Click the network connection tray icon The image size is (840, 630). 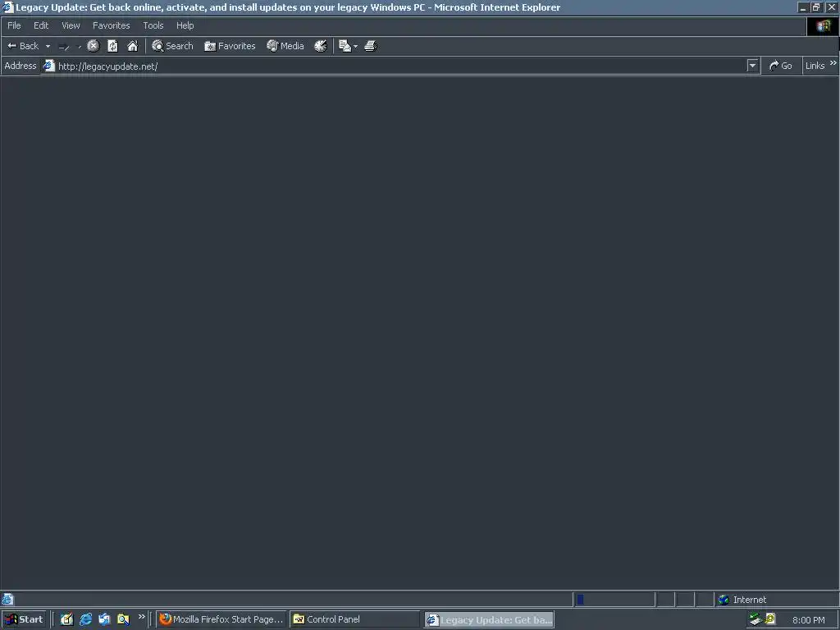[x=756, y=619]
